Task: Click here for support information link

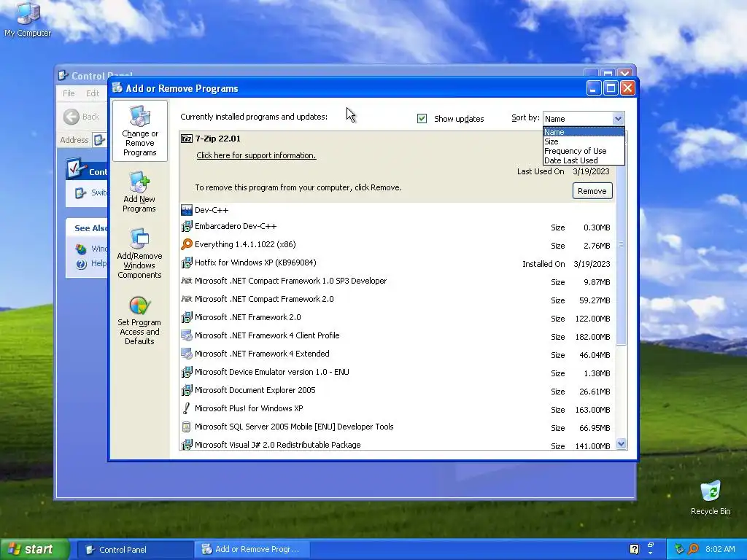Action: pyautogui.click(x=256, y=155)
